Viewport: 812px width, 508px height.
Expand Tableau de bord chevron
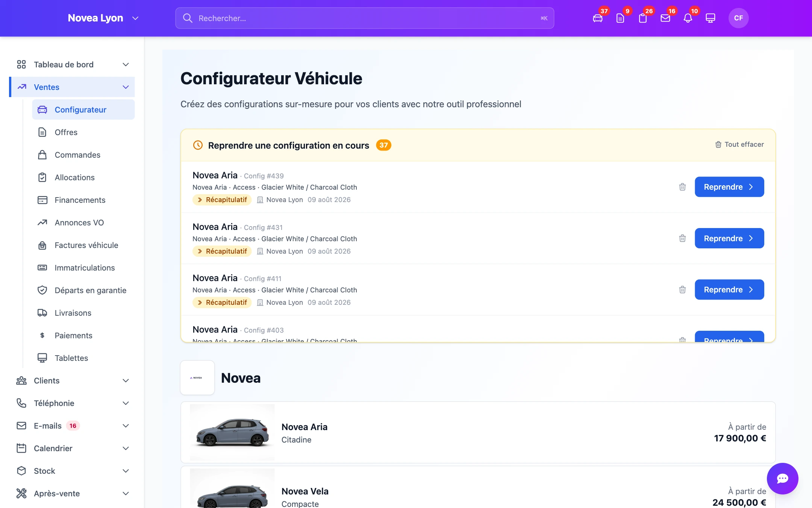click(x=126, y=64)
